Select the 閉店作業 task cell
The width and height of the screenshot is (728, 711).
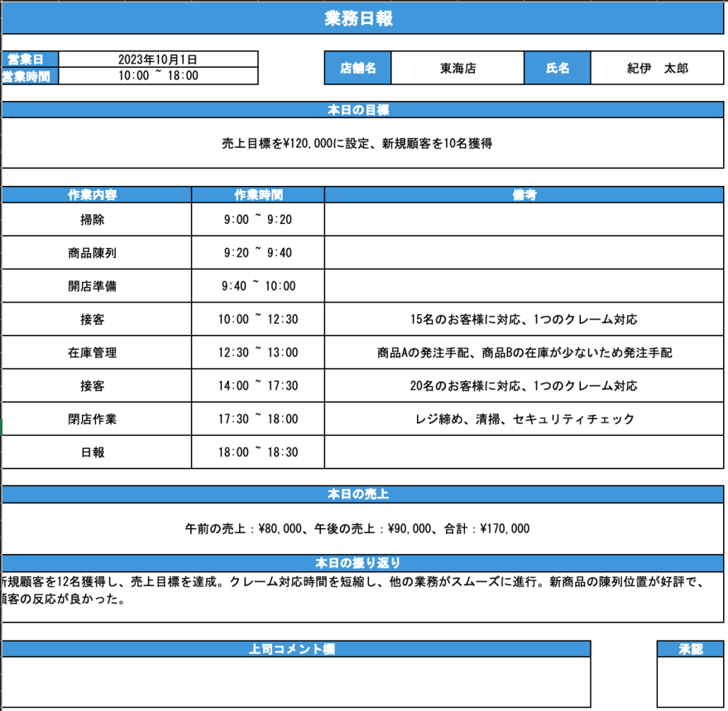click(97, 418)
